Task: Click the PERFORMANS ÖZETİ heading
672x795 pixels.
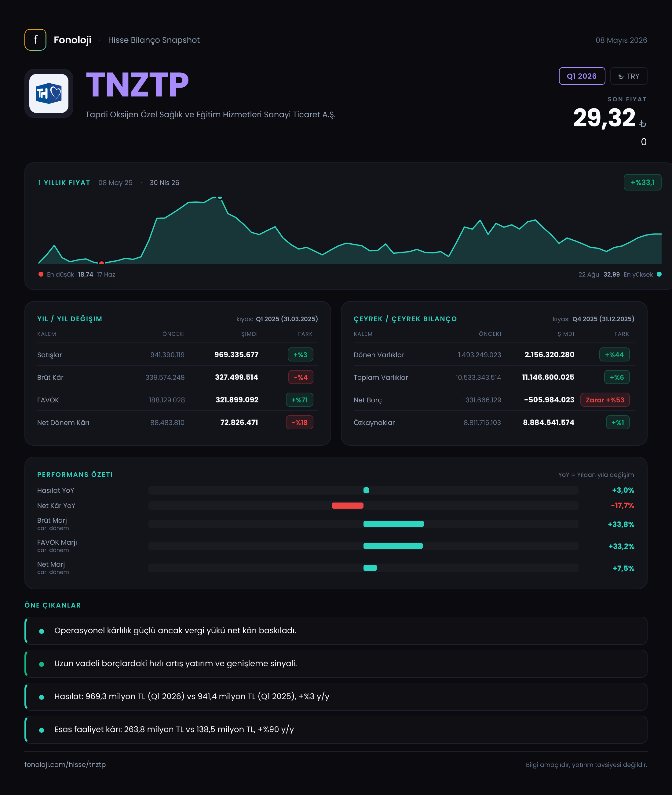Action: coord(75,474)
